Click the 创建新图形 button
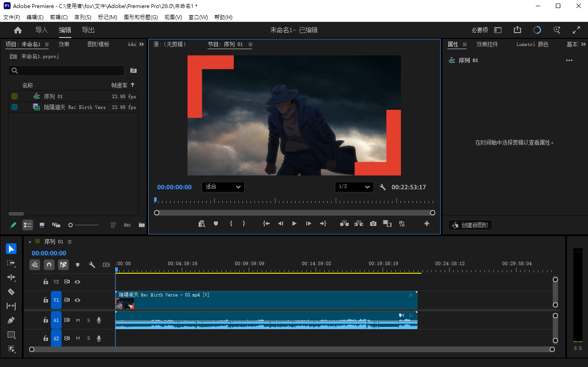This screenshot has height=367, width=588. (470, 225)
